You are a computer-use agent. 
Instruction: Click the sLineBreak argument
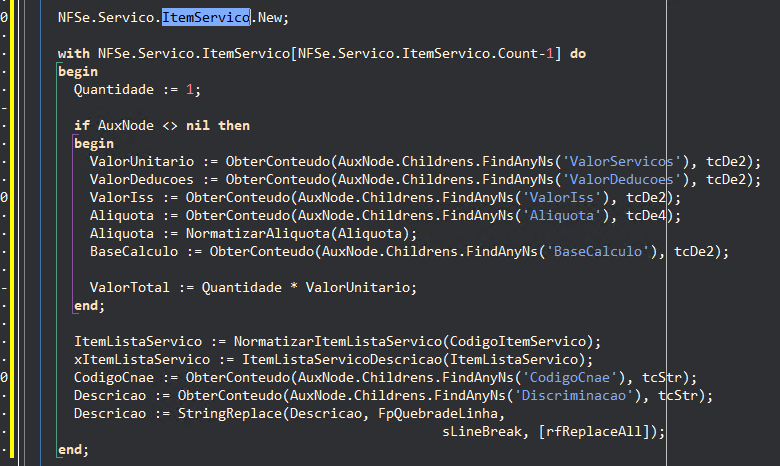(x=482, y=431)
